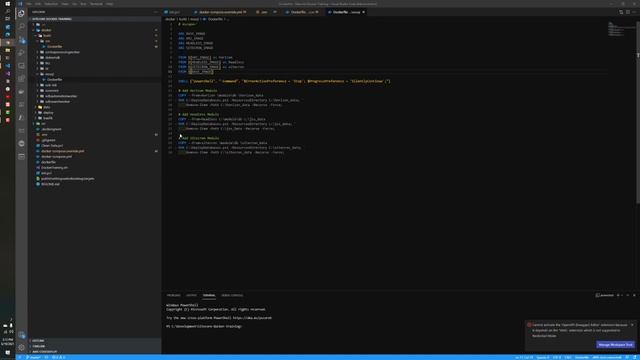The width and height of the screenshot is (640, 360).
Task: Click the notifications bell in status bar
Action: click(x=635, y=358)
